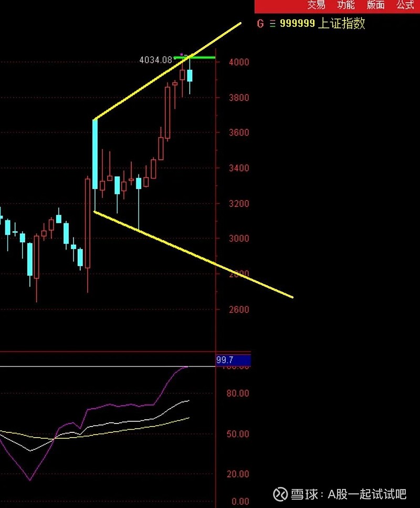Click the list icon before 999999
Viewport: 420px width, 508px height.
[x=272, y=24]
